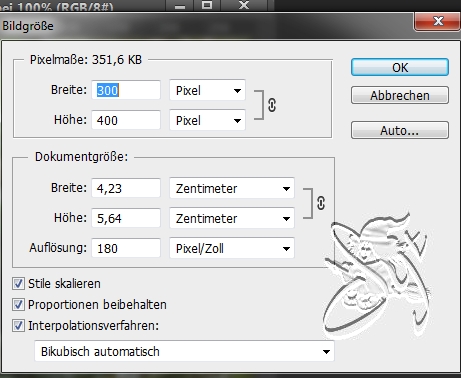Viewport: 461px width, 378px height.
Task: Open the Pixel/Zoll resolution unit dropdown
Action: [x=232, y=248]
